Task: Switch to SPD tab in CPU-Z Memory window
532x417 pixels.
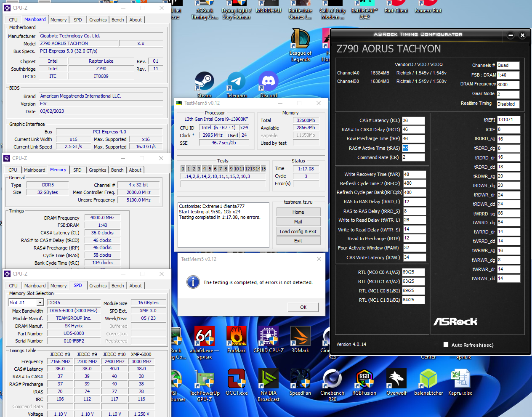Action: pos(77,170)
